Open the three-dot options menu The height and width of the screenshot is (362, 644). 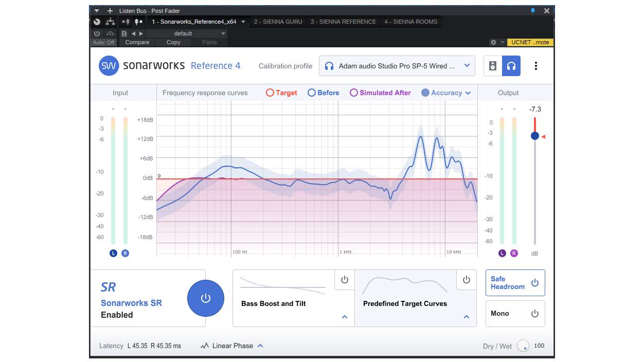point(536,66)
